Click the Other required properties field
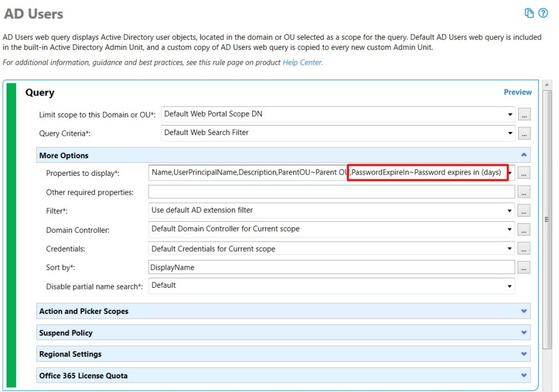Screen dimensions: 559x392 pyautogui.click(x=331, y=192)
